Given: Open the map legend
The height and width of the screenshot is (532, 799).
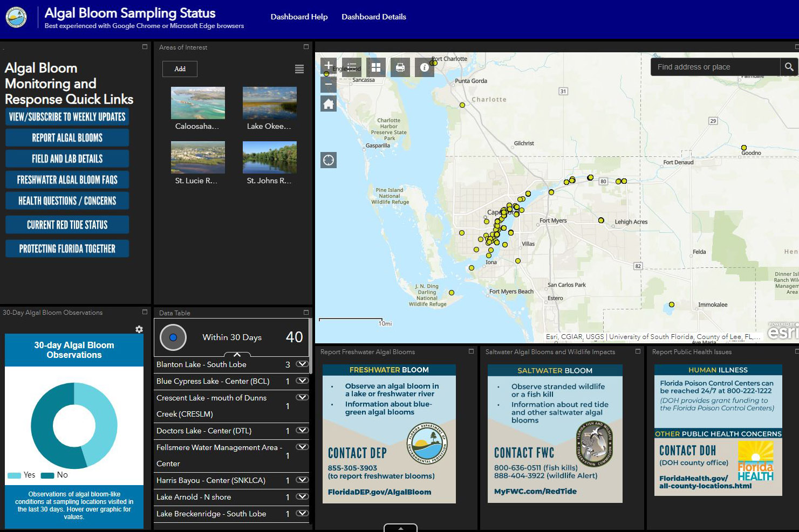Looking at the screenshot, I should pyautogui.click(x=352, y=67).
